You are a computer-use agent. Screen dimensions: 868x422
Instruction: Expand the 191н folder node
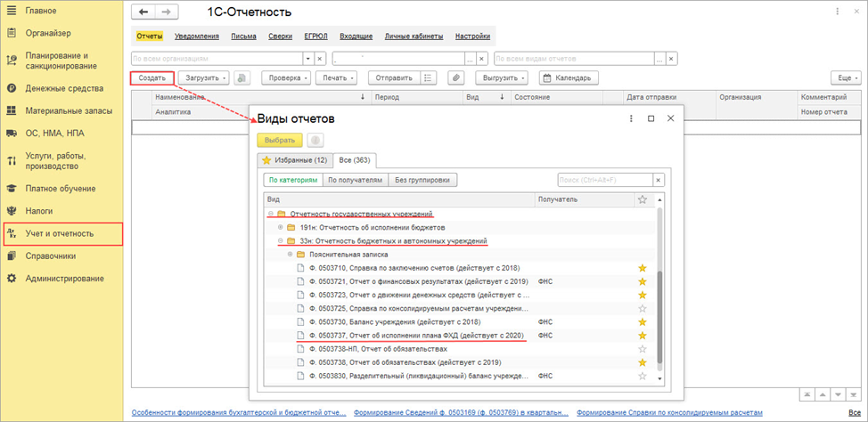280,227
